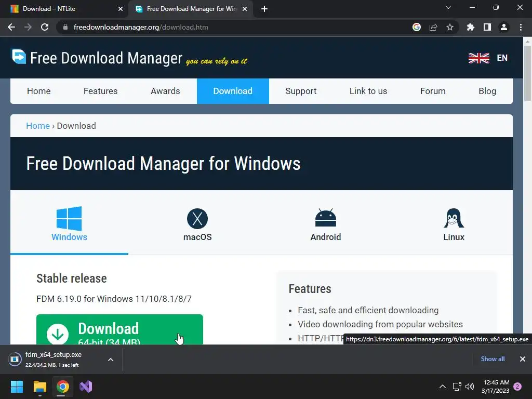Reload the current page

pyautogui.click(x=45, y=27)
